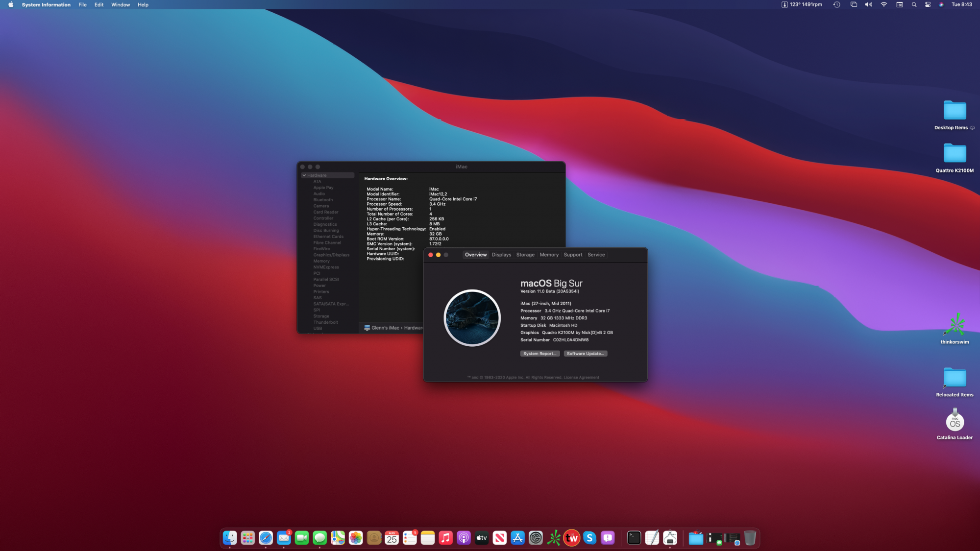Switch to the Storage tab
Viewport: 980px width, 551px height.
pos(525,255)
